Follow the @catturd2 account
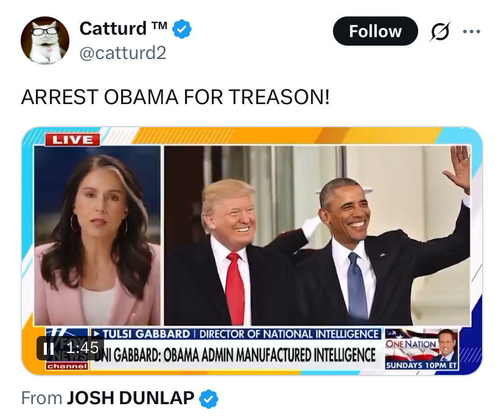The width and height of the screenshot is (504, 420). pyautogui.click(x=375, y=31)
